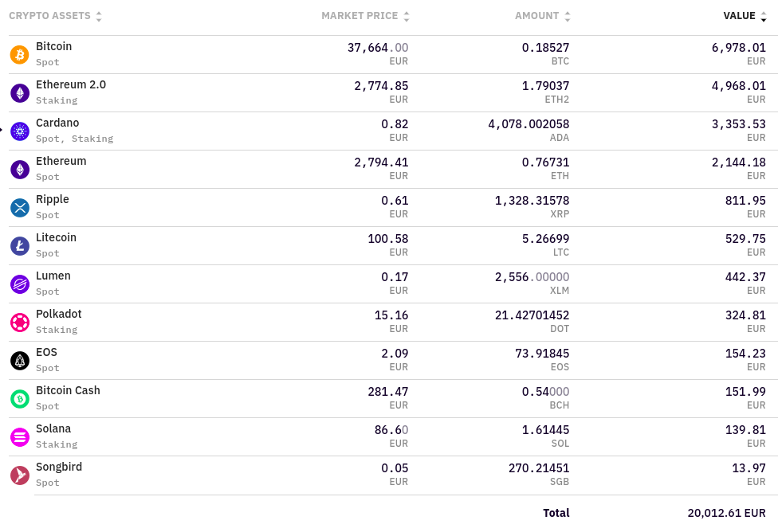Viewport: 778px width, 532px height.
Task: Open the Ethereum asset name link
Action: pyautogui.click(x=61, y=161)
